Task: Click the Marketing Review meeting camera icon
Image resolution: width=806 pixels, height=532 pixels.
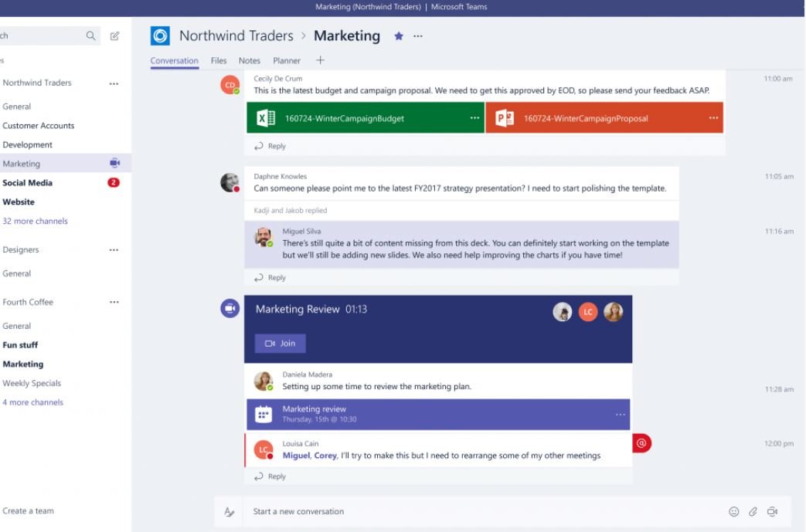Action: (230, 308)
